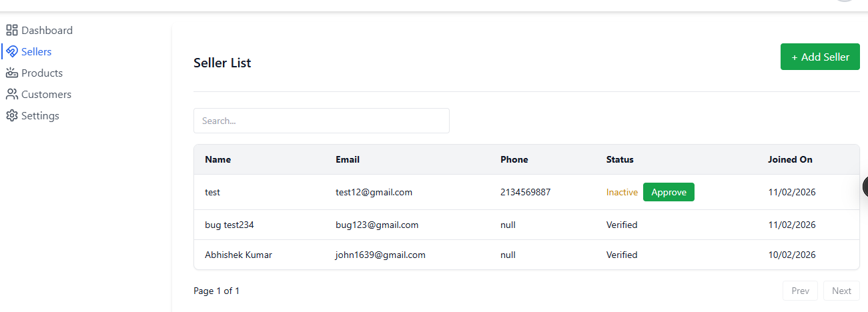Click the Joined On column header
Viewport: 868px width, 312px height.
click(x=790, y=159)
